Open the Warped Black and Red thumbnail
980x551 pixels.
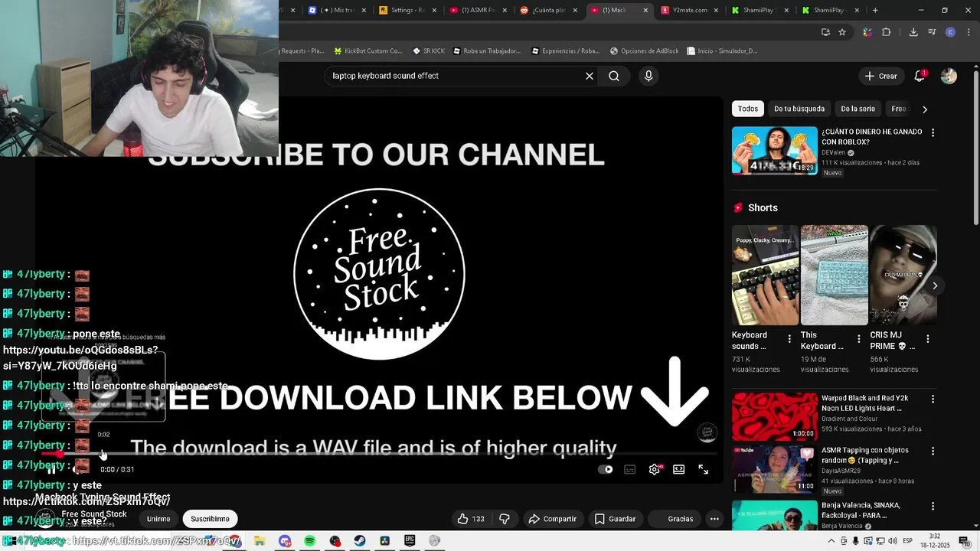coord(774,416)
